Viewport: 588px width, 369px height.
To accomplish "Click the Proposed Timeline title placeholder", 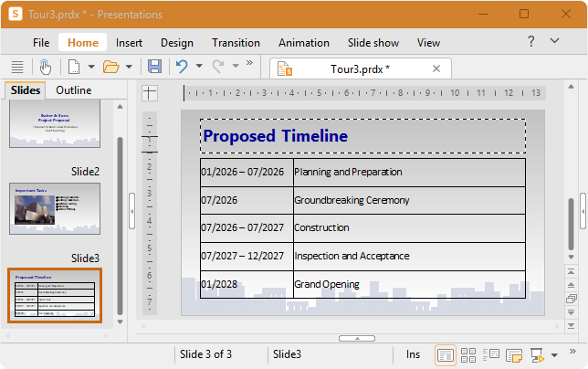I will point(362,136).
